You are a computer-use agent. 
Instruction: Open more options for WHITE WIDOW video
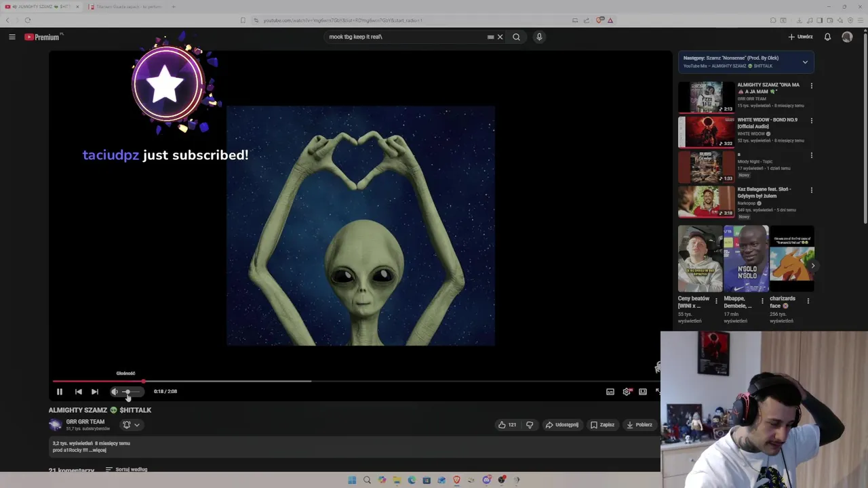811,121
